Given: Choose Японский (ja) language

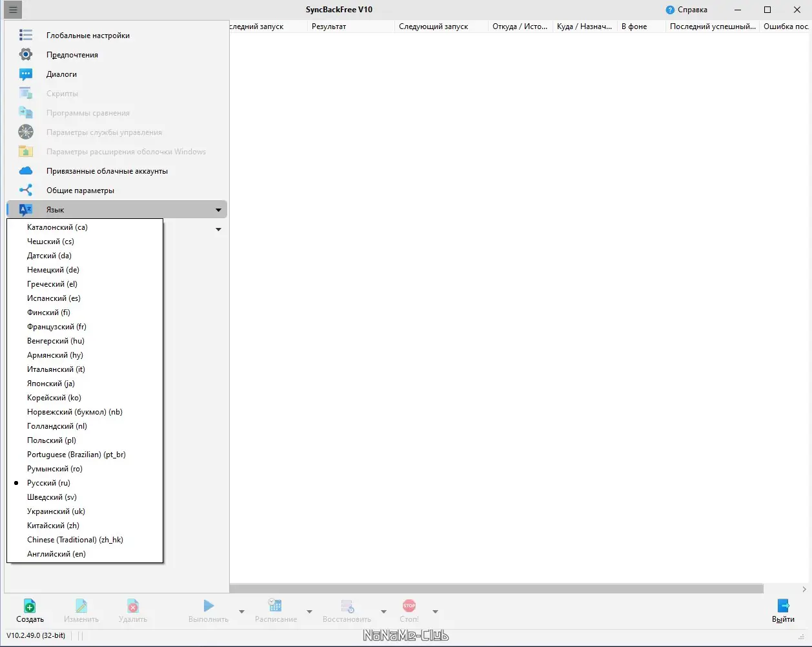Looking at the screenshot, I should [x=85, y=384].
